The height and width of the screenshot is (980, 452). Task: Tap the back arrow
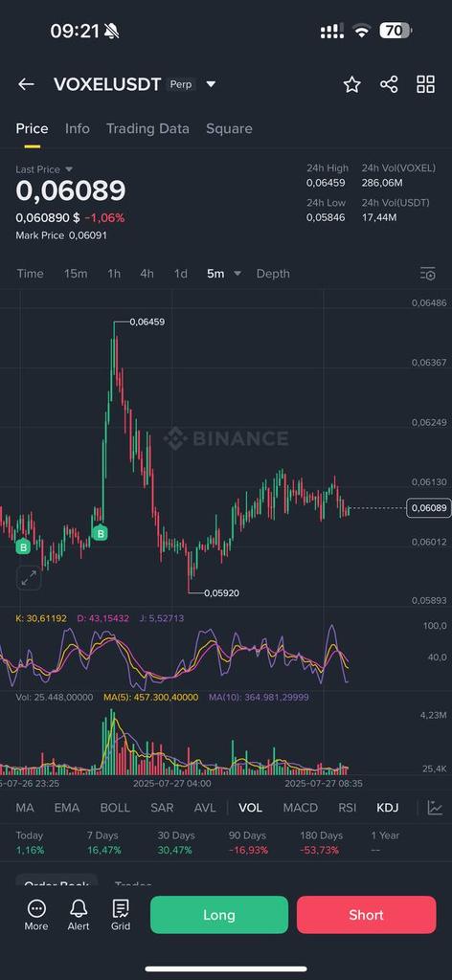[26, 84]
